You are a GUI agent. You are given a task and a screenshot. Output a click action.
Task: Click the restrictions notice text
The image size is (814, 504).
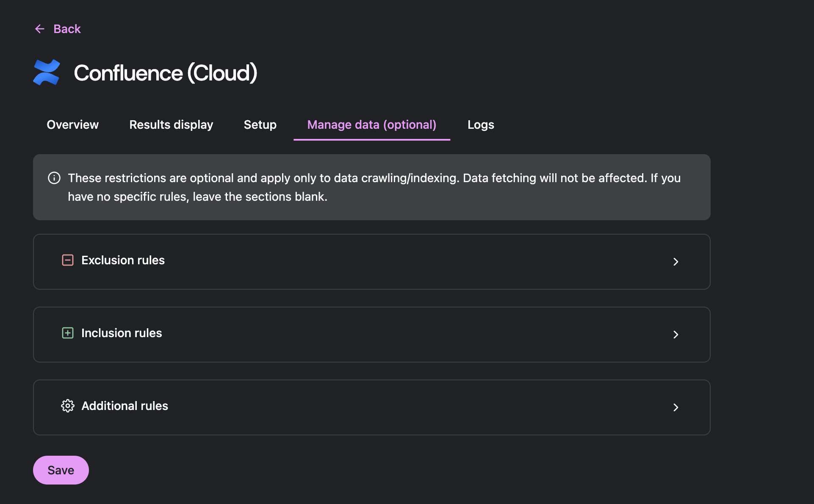click(374, 187)
